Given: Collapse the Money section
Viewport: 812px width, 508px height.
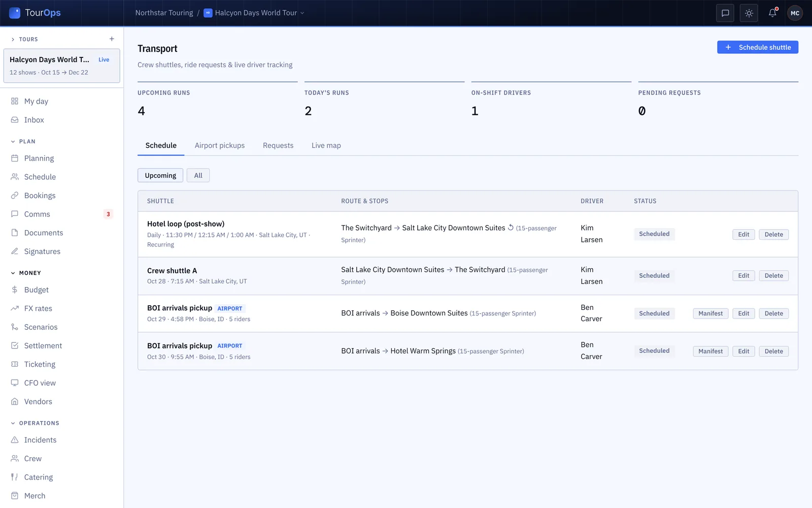Looking at the screenshot, I should click(x=26, y=273).
